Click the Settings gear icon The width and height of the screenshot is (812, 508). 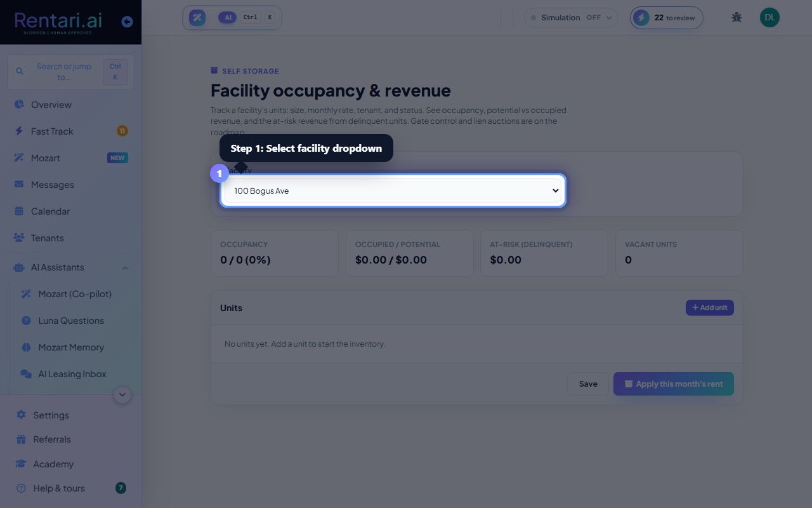click(x=21, y=415)
